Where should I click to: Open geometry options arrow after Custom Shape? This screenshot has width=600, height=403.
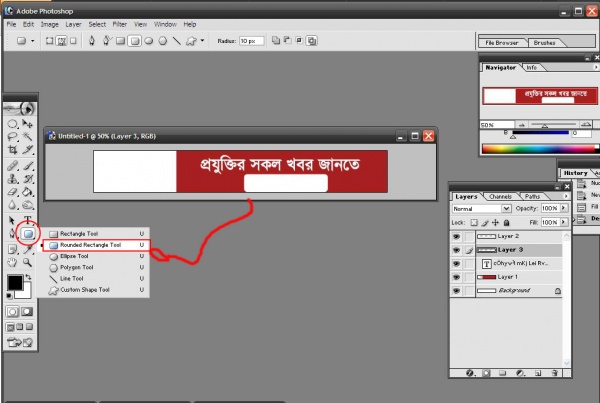click(x=202, y=40)
